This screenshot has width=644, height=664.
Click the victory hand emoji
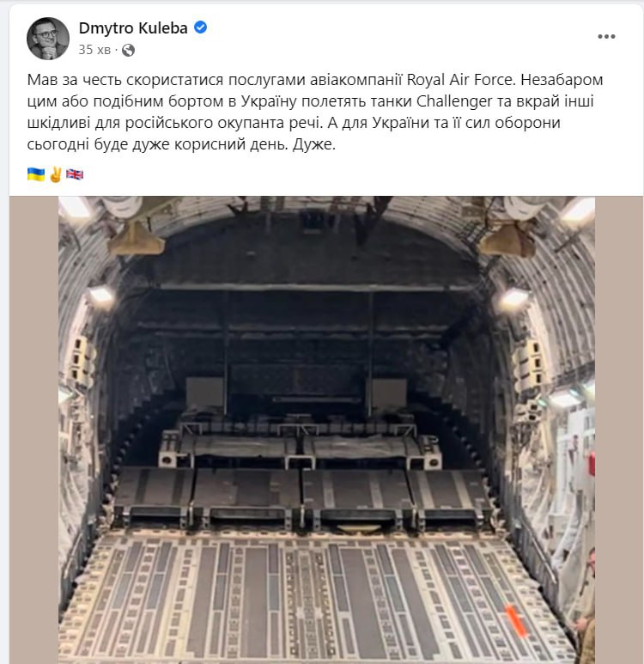pos(55,174)
